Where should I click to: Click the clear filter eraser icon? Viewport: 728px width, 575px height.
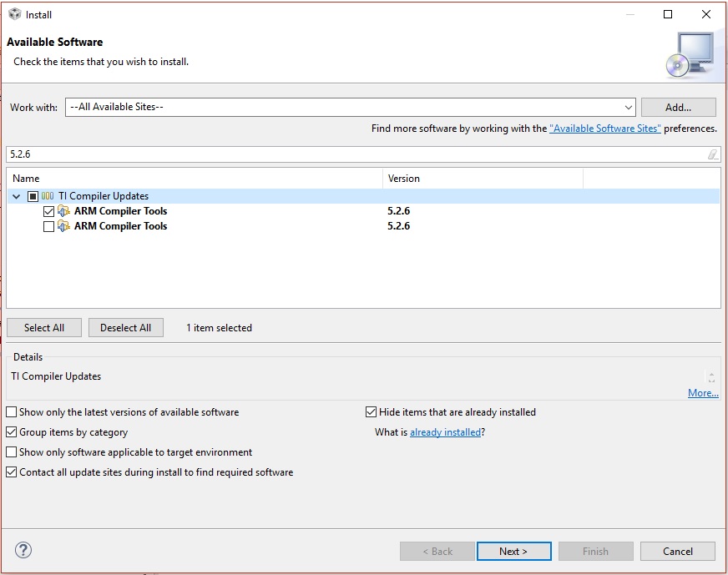point(712,154)
